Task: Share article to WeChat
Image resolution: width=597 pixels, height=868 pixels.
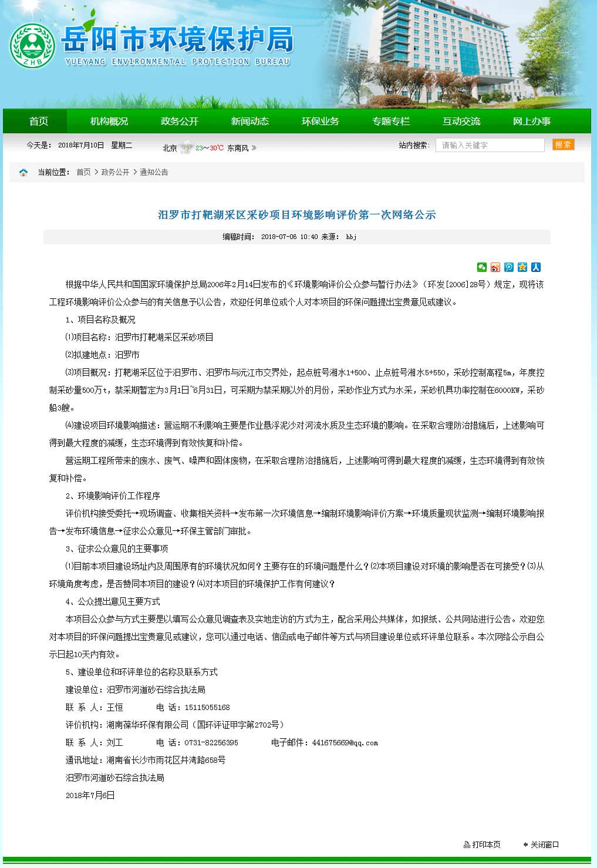Action: (x=481, y=267)
